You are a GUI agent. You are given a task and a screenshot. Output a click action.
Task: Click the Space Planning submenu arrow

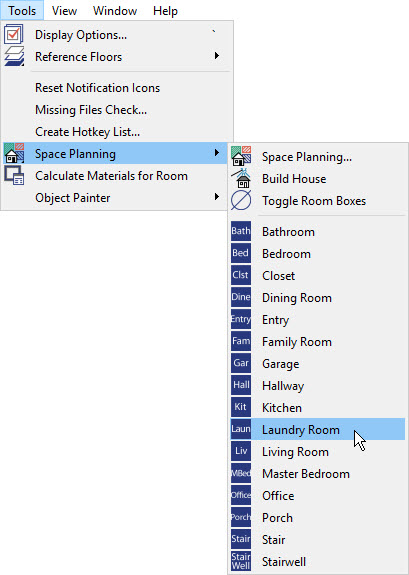pos(217,153)
